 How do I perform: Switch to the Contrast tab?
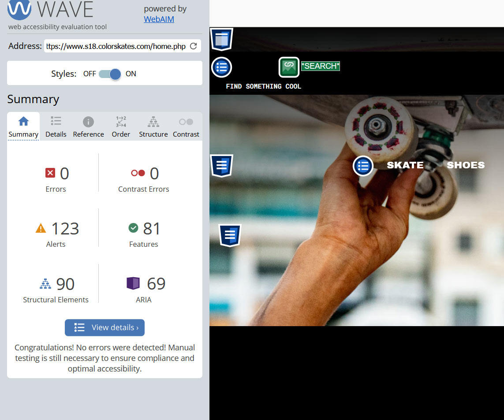(x=186, y=126)
